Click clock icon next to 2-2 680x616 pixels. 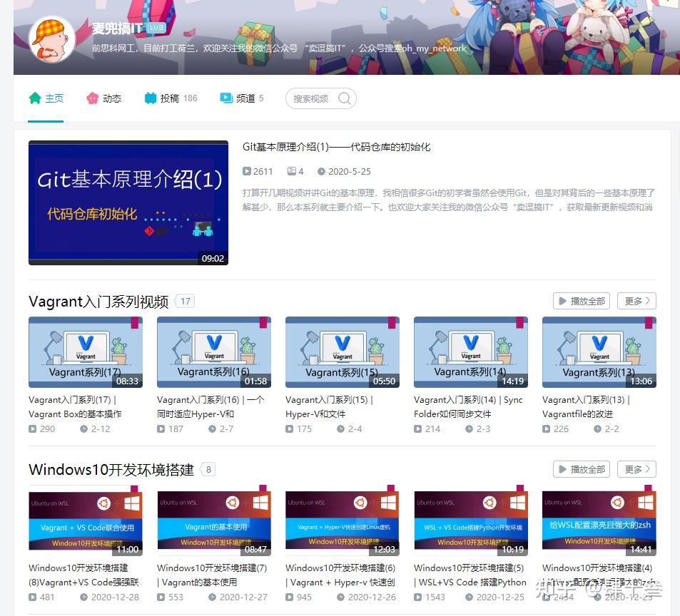pyautogui.click(x=597, y=429)
